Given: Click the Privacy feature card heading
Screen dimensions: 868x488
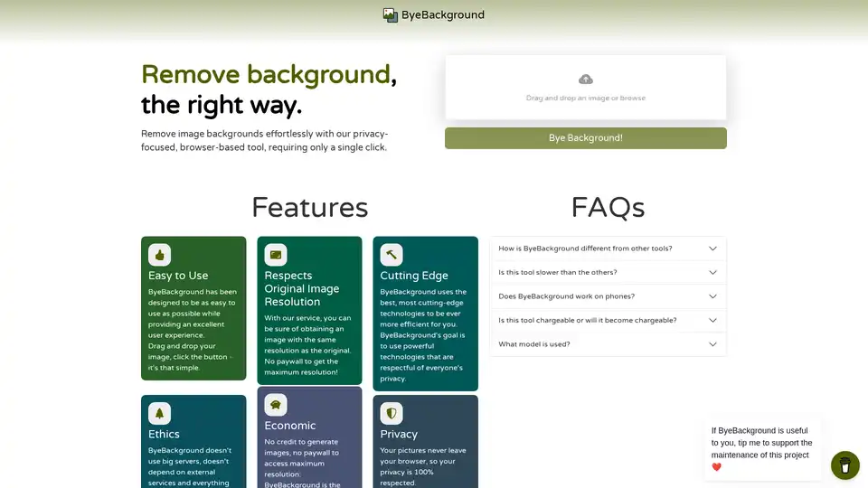Looking at the screenshot, I should 399,434.
